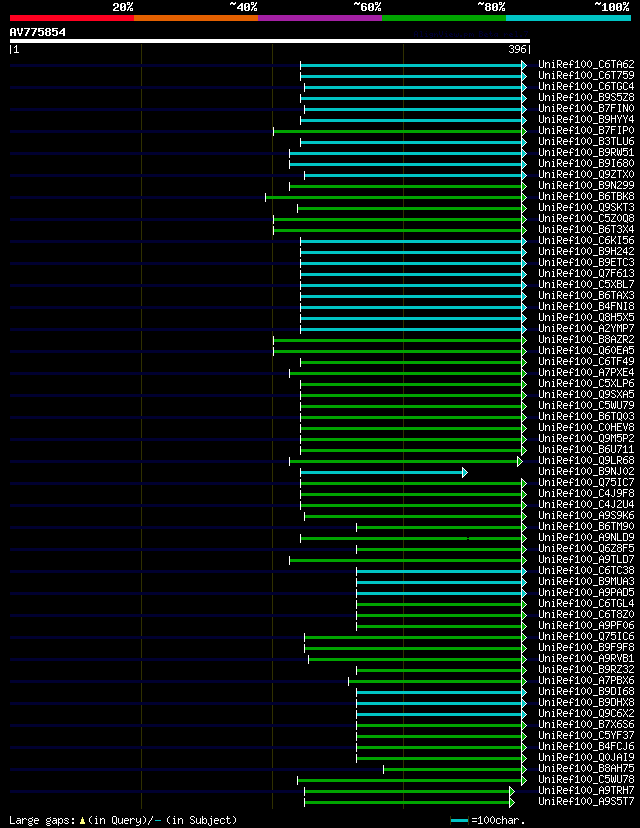
Task: Click the purple ~60% identity legend segment
Action: click(x=320, y=18)
